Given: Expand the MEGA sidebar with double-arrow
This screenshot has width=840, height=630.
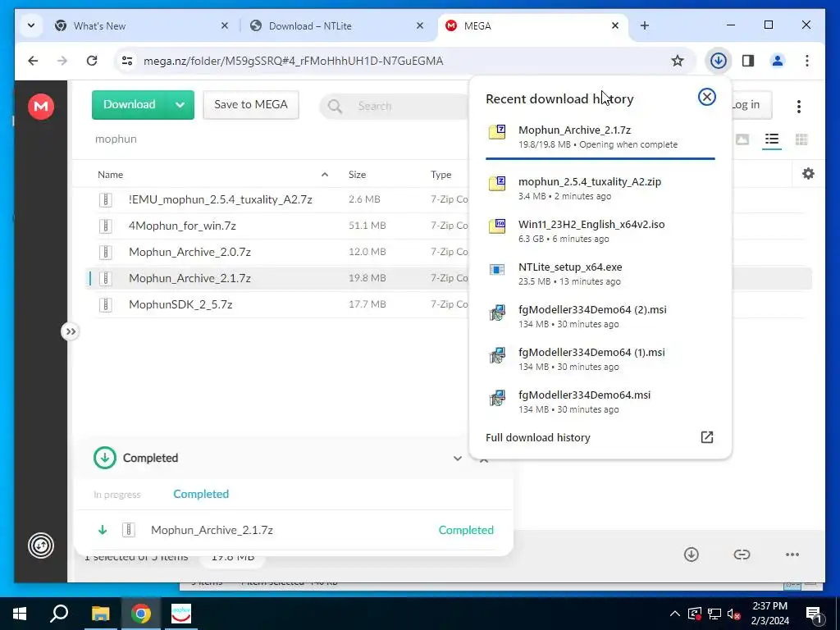Looking at the screenshot, I should click(x=71, y=331).
